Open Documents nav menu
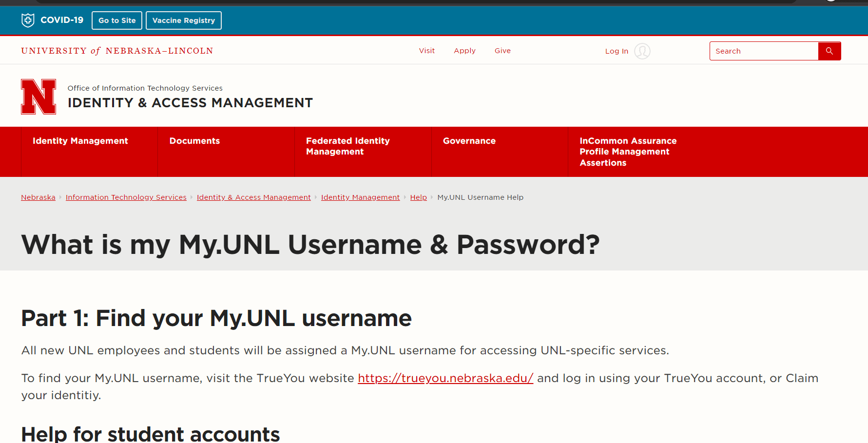Viewport: 868px width, 443px height. click(194, 141)
